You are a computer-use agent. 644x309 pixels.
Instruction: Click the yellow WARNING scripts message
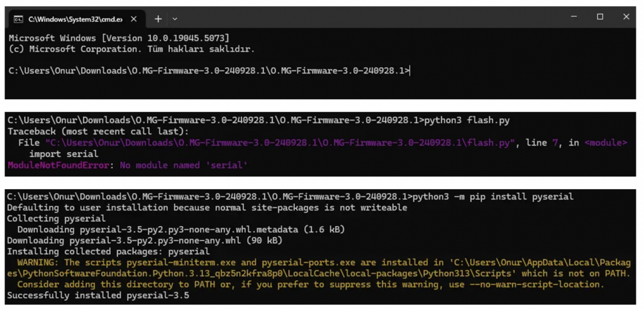(319, 273)
